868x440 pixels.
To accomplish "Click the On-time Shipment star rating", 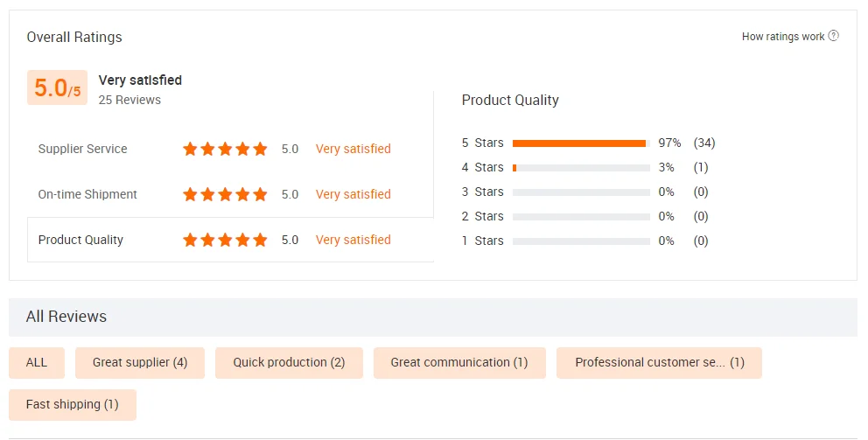I will [225, 194].
